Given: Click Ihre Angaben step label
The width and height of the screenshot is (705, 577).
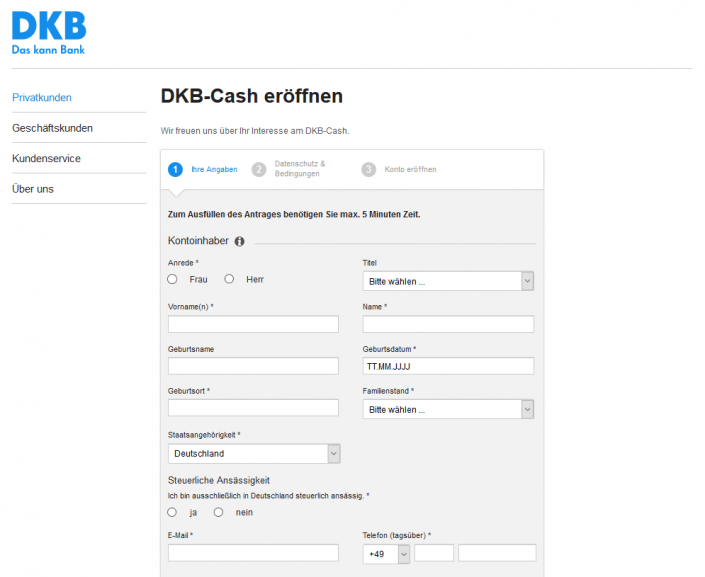Looking at the screenshot, I should [x=214, y=170].
